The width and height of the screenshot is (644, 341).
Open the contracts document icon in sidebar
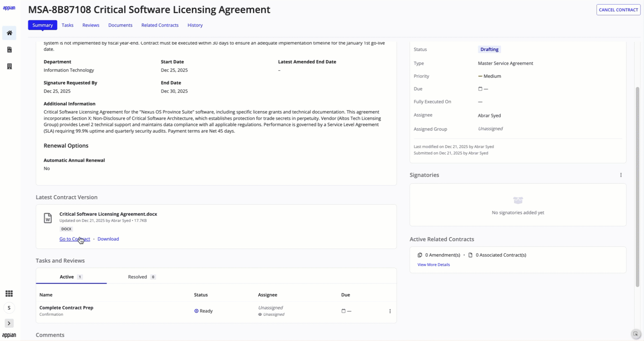point(9,50)
